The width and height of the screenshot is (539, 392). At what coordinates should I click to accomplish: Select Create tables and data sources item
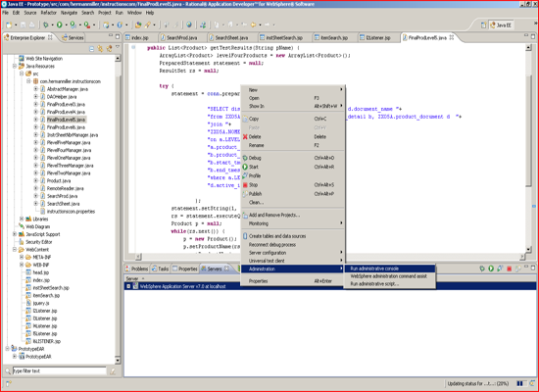[x=293, y=236]
